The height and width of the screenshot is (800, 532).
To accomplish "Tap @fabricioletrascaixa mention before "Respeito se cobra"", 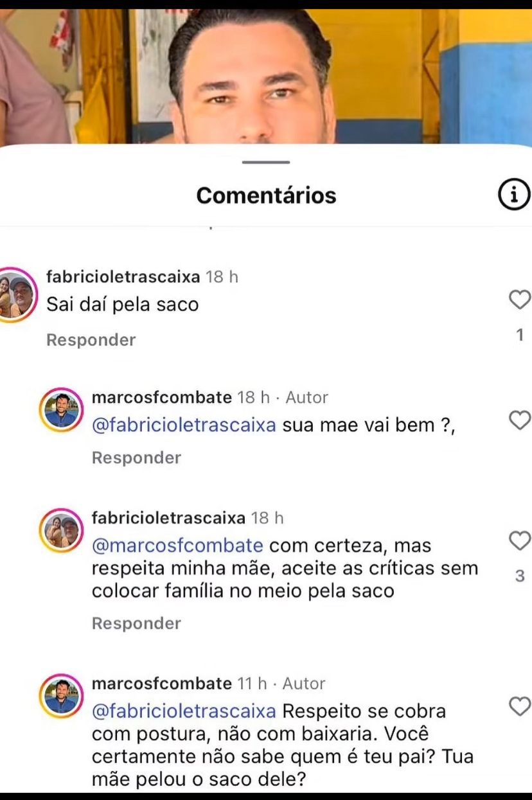I will (x=184, y=711).
